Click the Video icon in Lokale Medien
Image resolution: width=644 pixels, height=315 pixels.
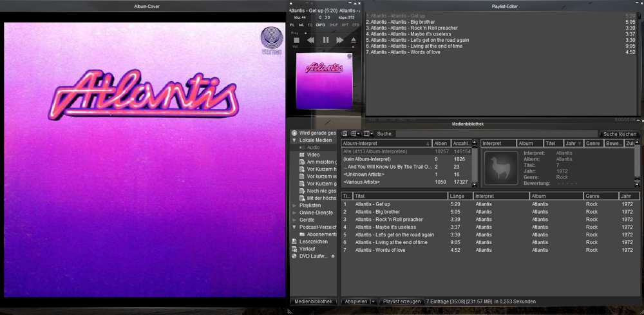coord(302,155)
